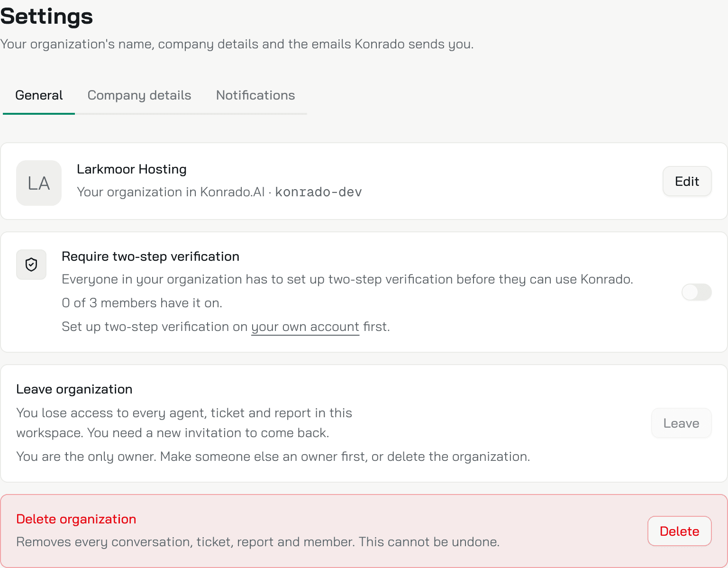
Task: Click the 'You are the only owner' notice
Action: point(273,457)
